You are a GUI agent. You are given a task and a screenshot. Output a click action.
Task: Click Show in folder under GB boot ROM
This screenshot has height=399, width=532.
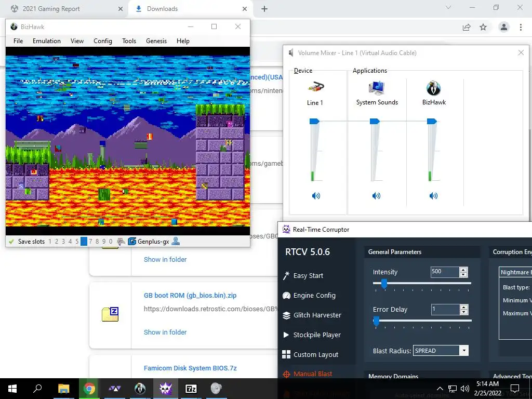(x=165, y=332)
